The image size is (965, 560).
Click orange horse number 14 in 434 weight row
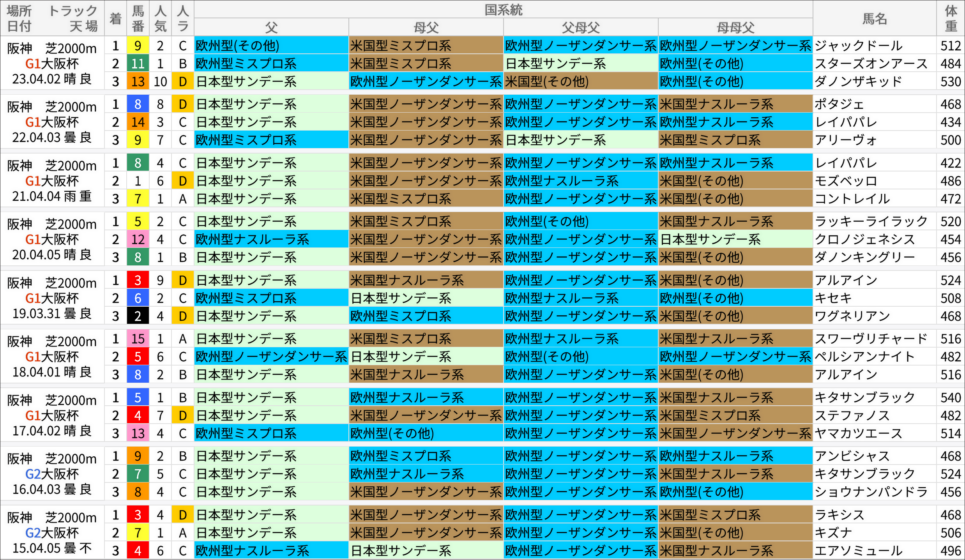138,122
